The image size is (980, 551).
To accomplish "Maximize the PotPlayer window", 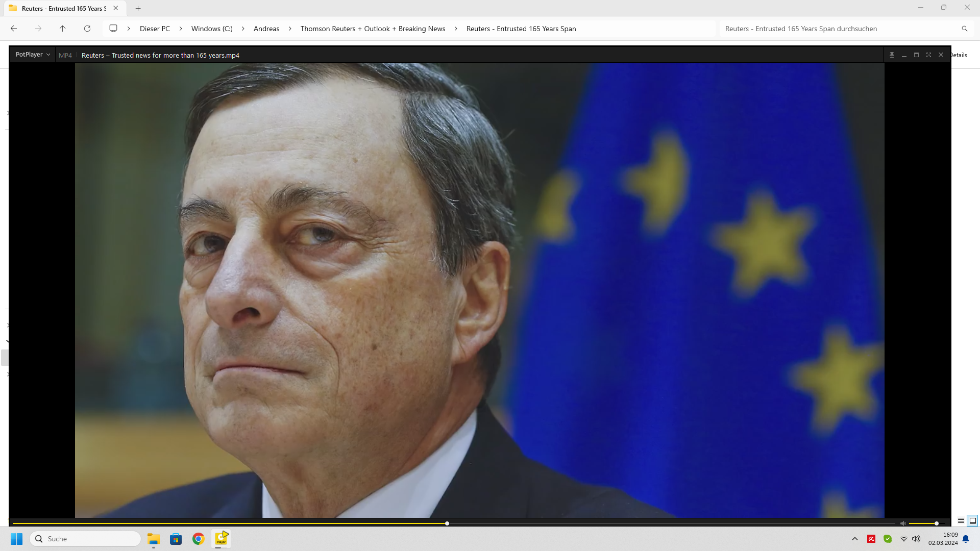I will click(x=916, y=55).
